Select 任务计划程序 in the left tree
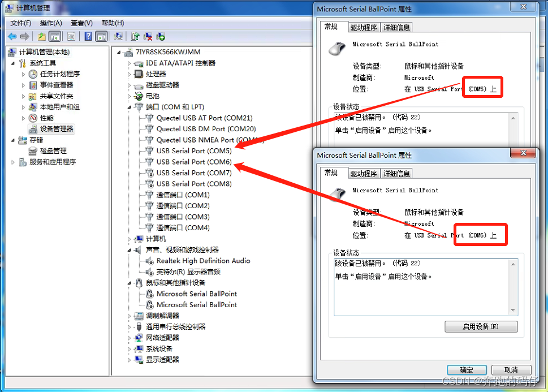Image resolution: width=548 pixels, height=392 pixels. [60, 74]
